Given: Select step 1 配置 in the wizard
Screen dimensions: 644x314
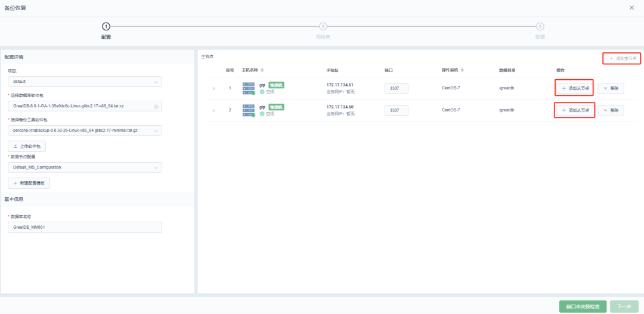Looking at the screenshot, I should click(106, 26).
